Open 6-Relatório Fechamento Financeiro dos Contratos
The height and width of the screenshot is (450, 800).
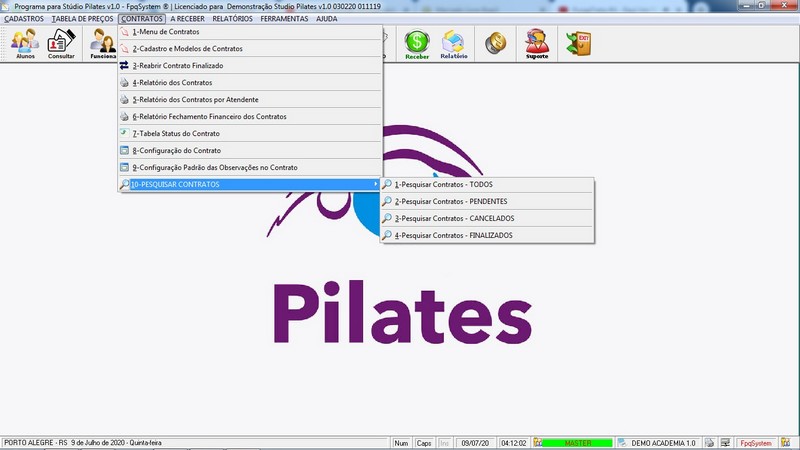(x=250, y=116)
